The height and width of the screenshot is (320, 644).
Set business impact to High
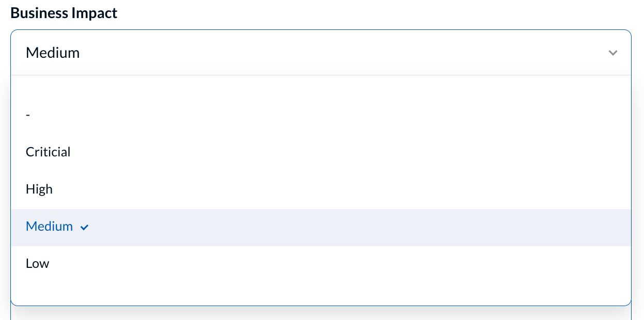39,189
